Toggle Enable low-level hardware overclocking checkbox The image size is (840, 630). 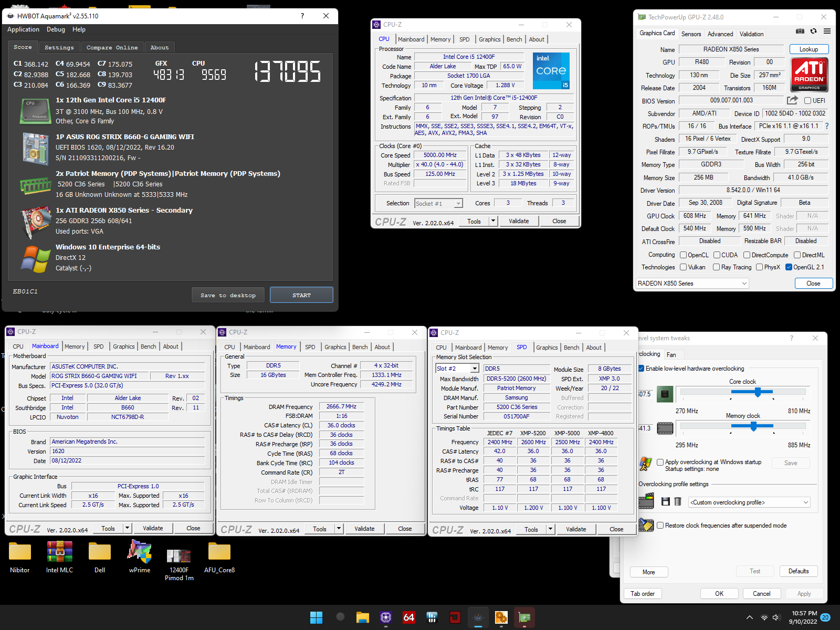coord(642,369)
